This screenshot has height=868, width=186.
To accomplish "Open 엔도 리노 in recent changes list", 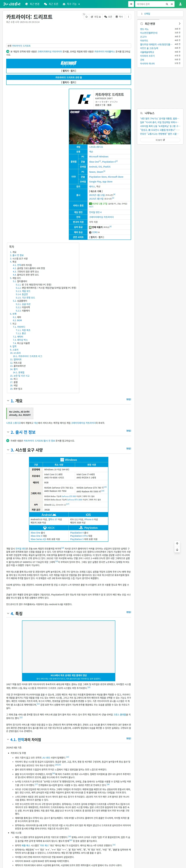I will click(x=144, y=29).
